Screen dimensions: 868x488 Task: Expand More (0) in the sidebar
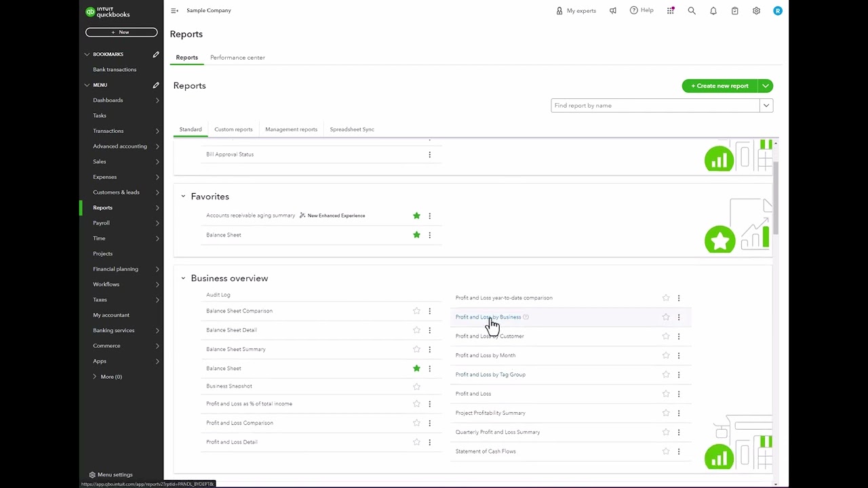[107, 377]
